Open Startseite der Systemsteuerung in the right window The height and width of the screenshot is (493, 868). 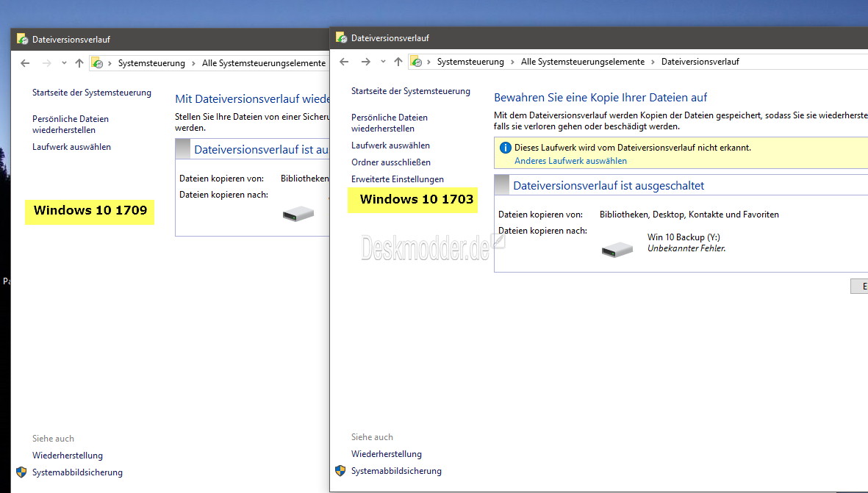point(411,91)
